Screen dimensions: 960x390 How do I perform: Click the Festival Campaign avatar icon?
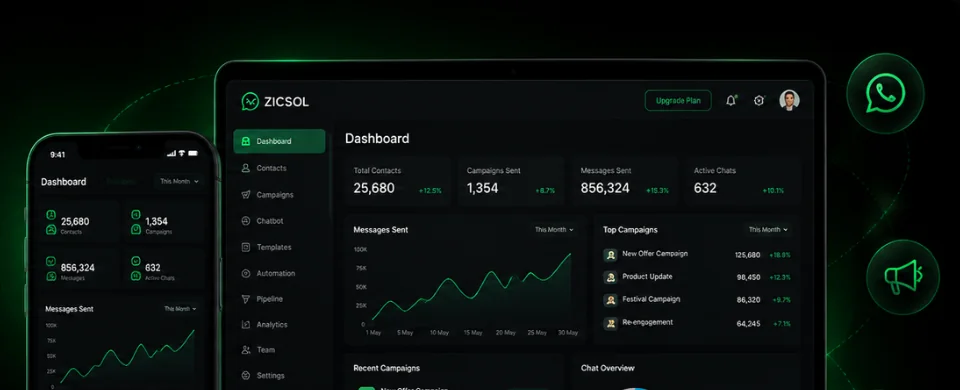(x=610, y=301)
